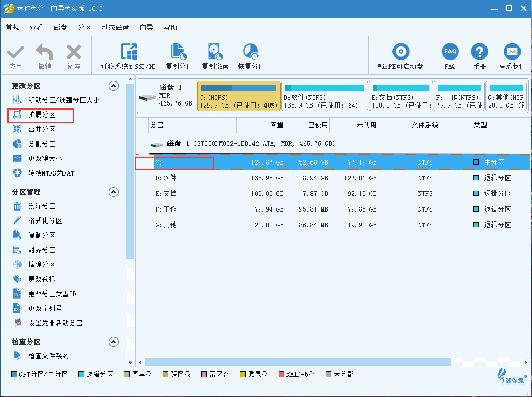Select the C: partition row

(333, 162)
